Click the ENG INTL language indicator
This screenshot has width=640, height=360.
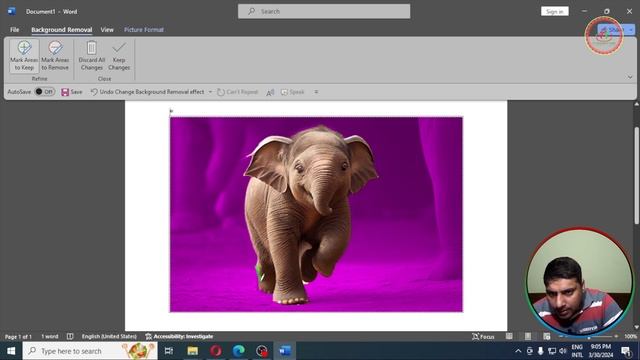click(x=577, y=351)
